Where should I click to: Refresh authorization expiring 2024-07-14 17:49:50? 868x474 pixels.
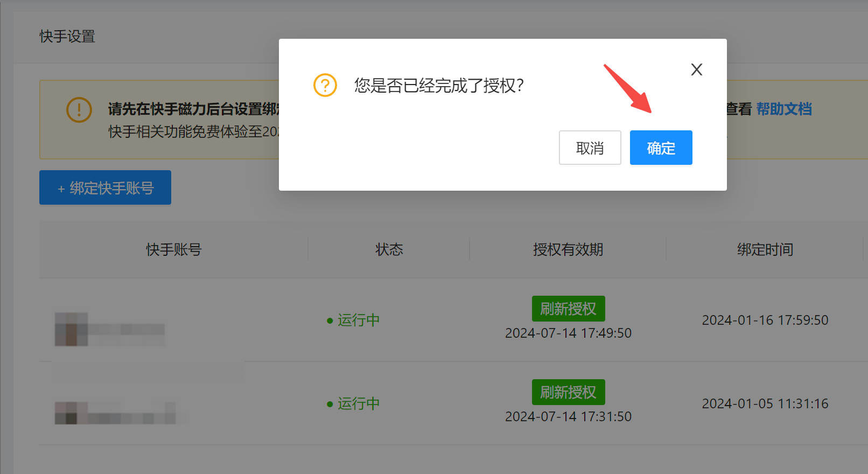568,309
